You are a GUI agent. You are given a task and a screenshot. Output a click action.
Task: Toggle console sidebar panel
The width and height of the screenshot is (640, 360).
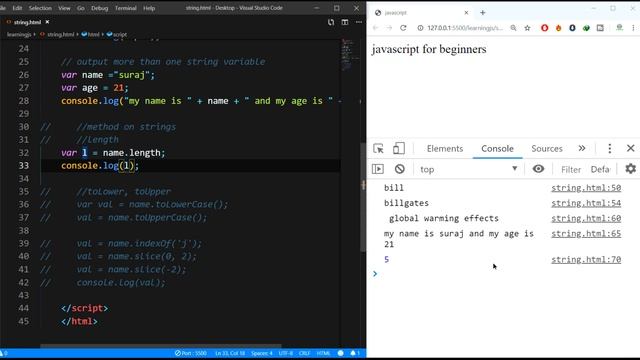[378, 169]
